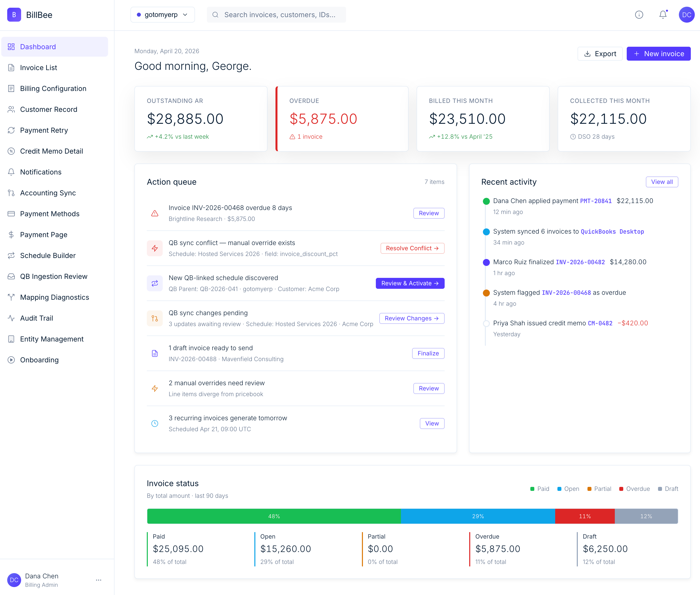
Task: Open the info help icon
Action: pos(639,15)
